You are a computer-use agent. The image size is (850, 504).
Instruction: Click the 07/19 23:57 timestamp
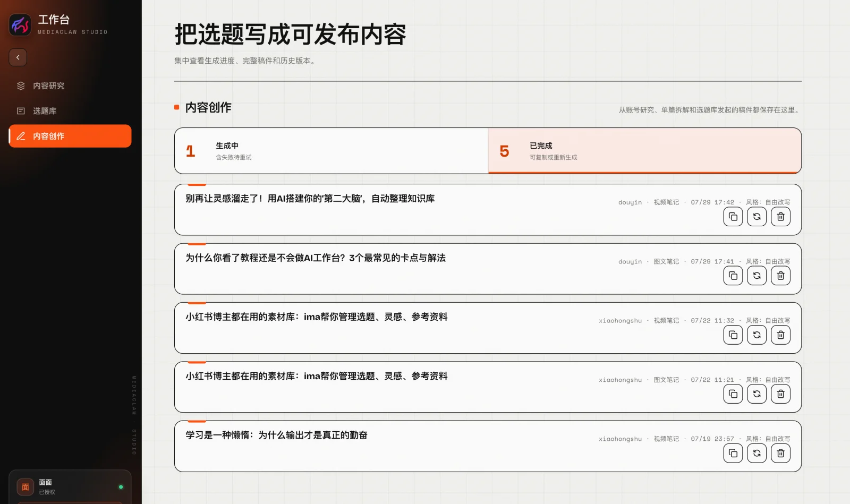tap(712, 439)
